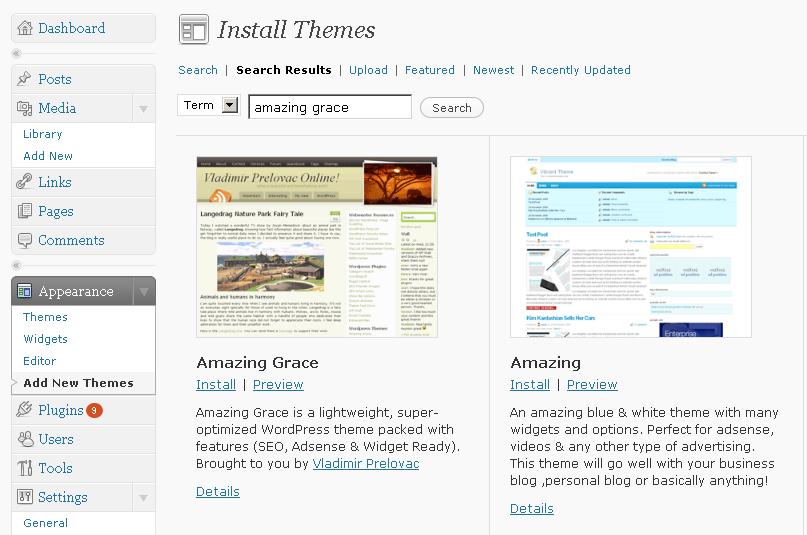Click the Tools wrench icon
The height and width of the screenshot is (535, 807).
(x=25, y=468)
